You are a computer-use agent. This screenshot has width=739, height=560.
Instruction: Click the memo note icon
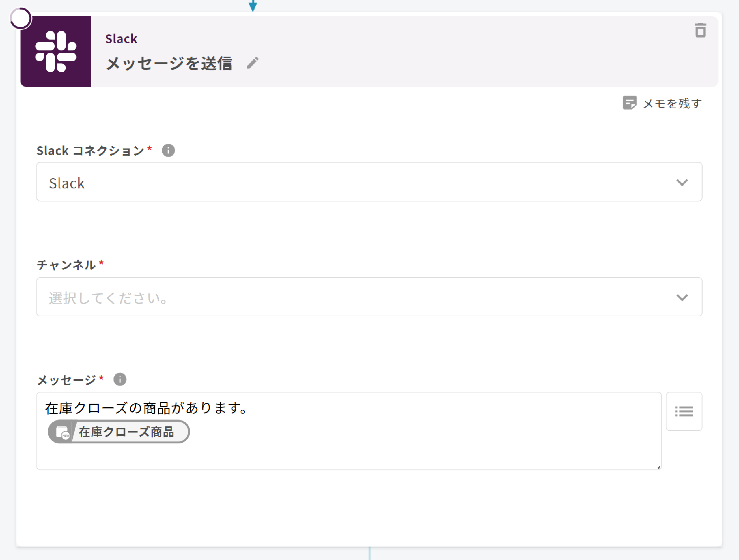click(629, 103)
